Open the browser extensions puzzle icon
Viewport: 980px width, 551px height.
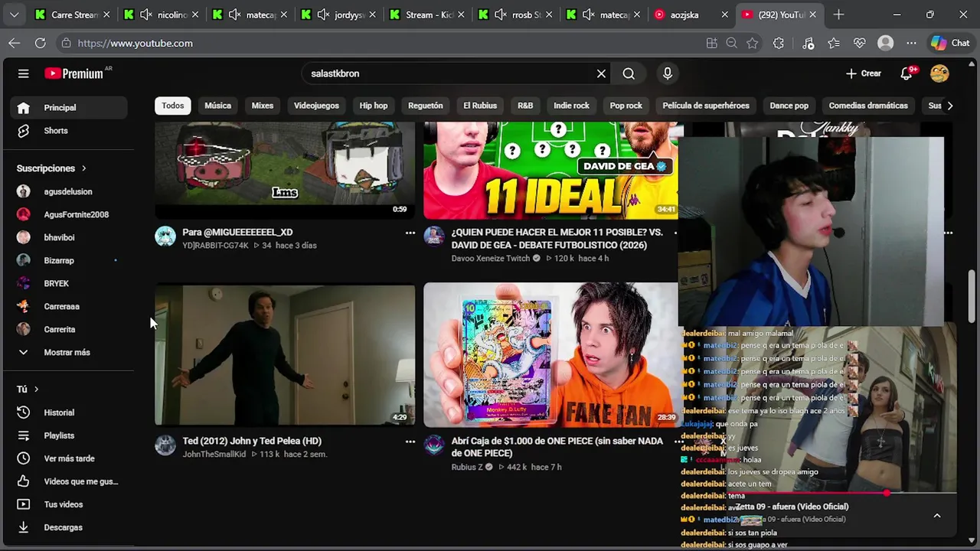tap(779, 44)
